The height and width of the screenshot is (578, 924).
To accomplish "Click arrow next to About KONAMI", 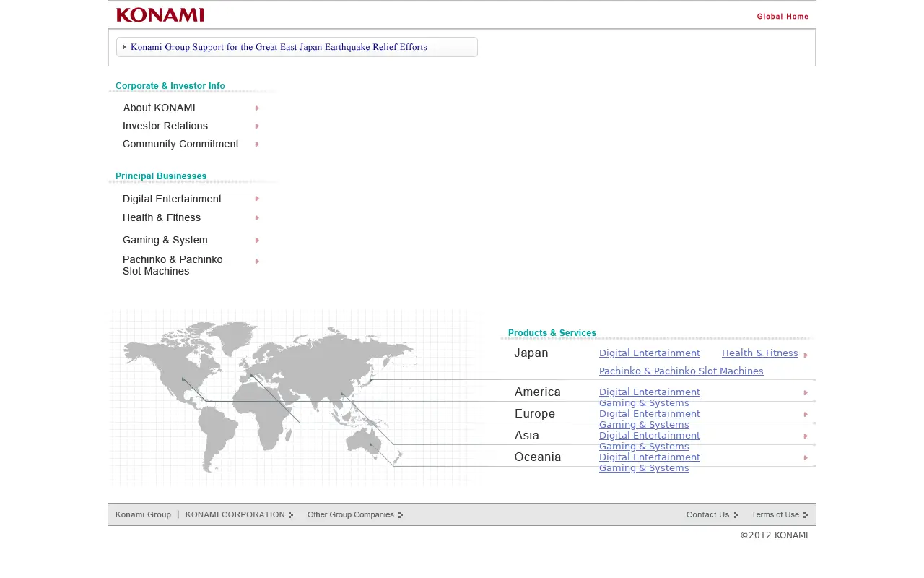I will (x=257, y=108).
